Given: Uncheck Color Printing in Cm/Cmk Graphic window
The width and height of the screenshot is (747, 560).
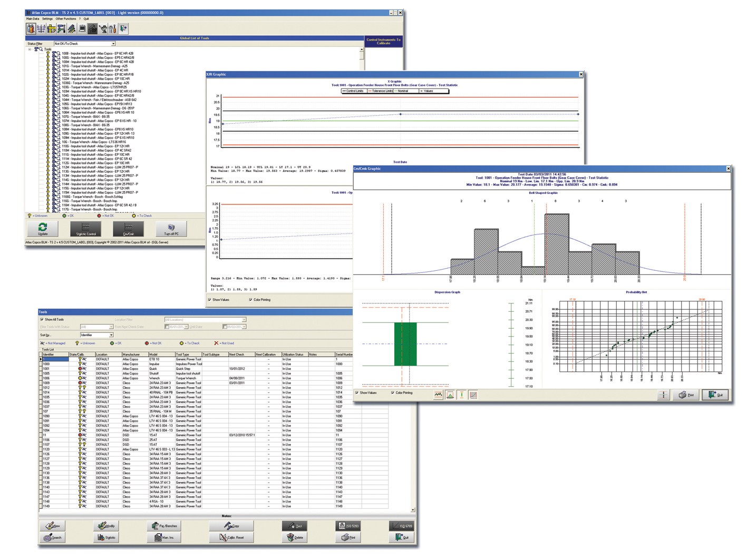Looking at the screenshot, I should coord(393,392).
